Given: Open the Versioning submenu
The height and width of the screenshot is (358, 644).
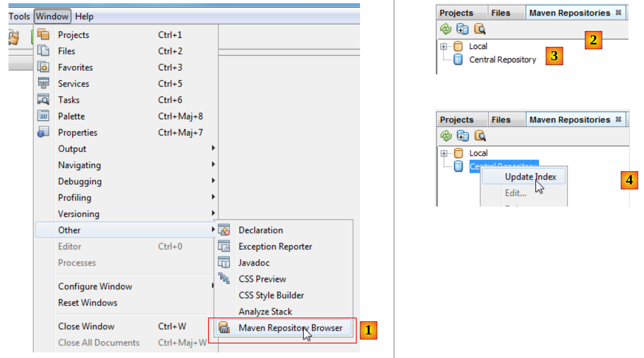Looking at the screenshot, I should point(79,214).
